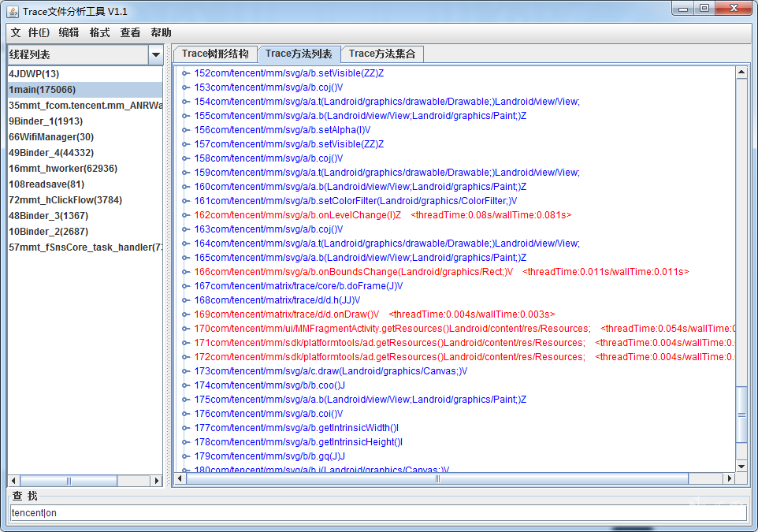Click method list horizontal scrollbar thumb
758x532 pixels.
437,478
